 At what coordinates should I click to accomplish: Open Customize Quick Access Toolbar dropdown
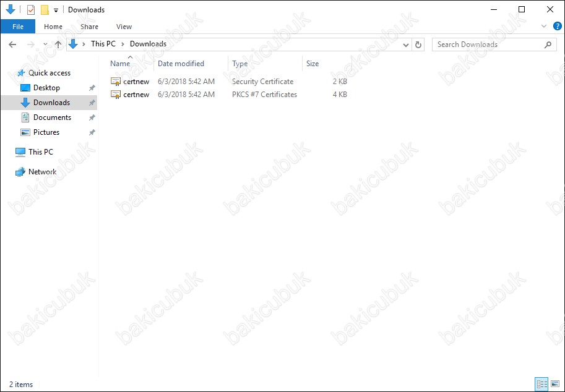click(x=56, y=10)
